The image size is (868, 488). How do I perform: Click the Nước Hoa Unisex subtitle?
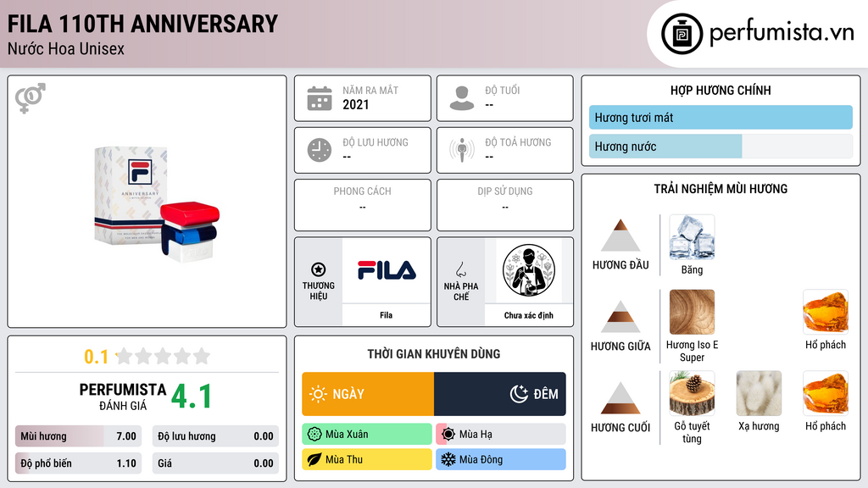tap(66, 48)
